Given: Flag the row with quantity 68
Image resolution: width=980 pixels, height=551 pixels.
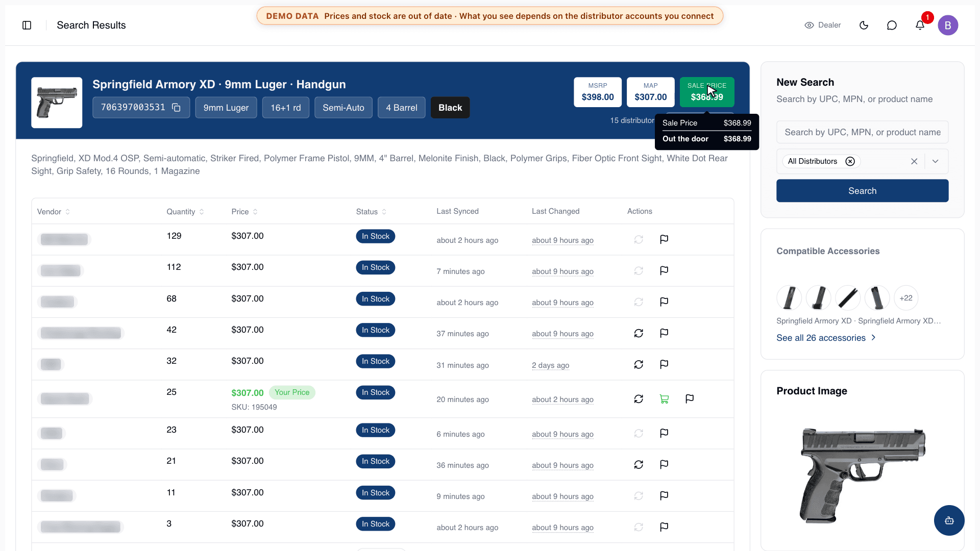Looking at the screenshot, I should pyautogui.click(x=664, y=302).
